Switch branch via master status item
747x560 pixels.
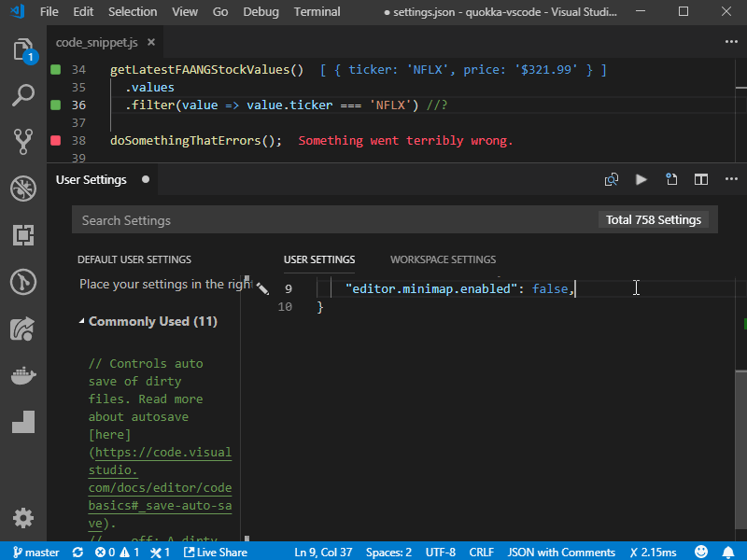point(35,552)
